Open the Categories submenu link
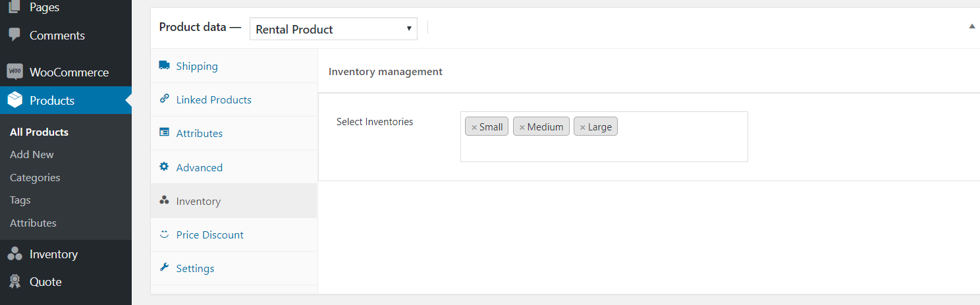The width and height of the screenshot is (980, 305). pyautogui.click(x=35, y=177)
